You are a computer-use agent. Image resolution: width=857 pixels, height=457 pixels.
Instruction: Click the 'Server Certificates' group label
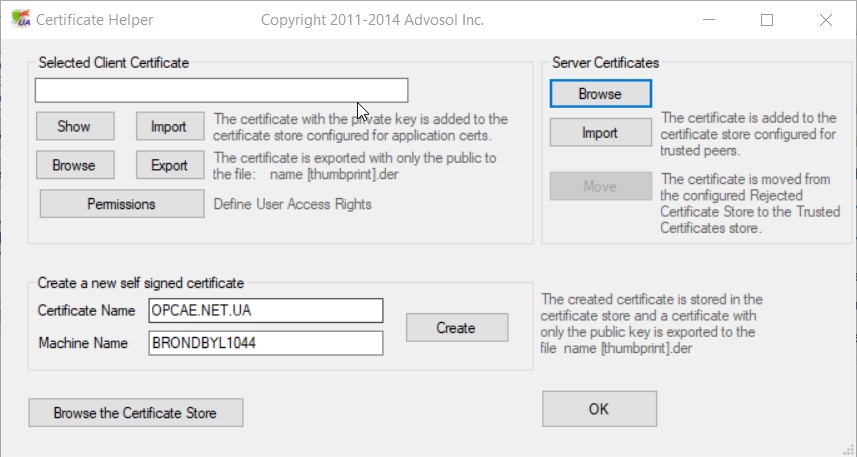(606, 63)
